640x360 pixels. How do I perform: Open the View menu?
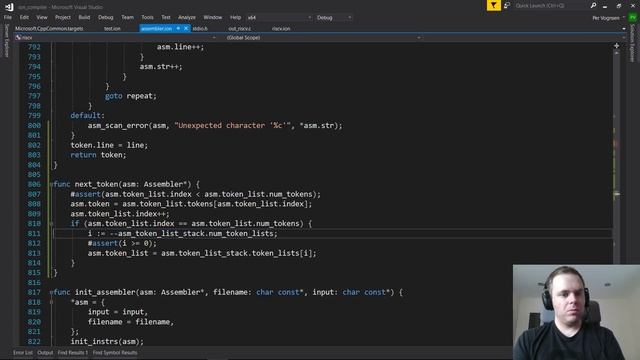click(x=42, y=18)
